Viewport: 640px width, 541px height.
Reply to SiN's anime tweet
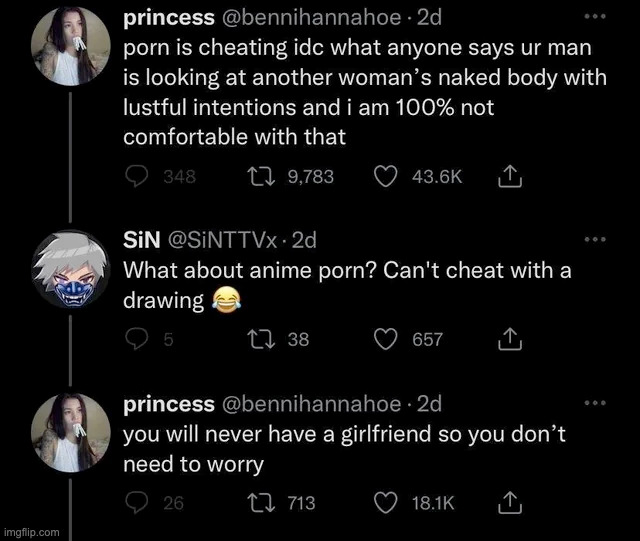tap(136, 340)
